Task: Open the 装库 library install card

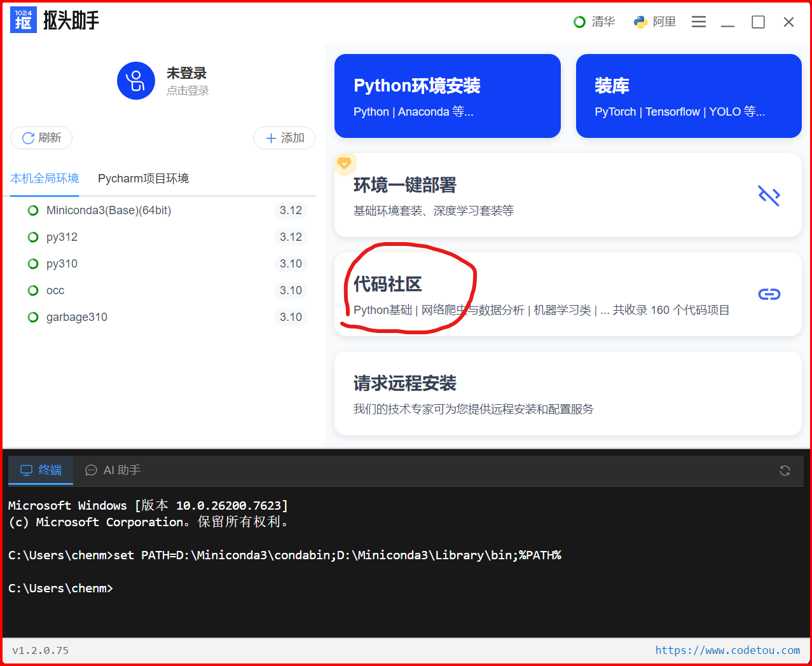Action: tap(689, 96)
